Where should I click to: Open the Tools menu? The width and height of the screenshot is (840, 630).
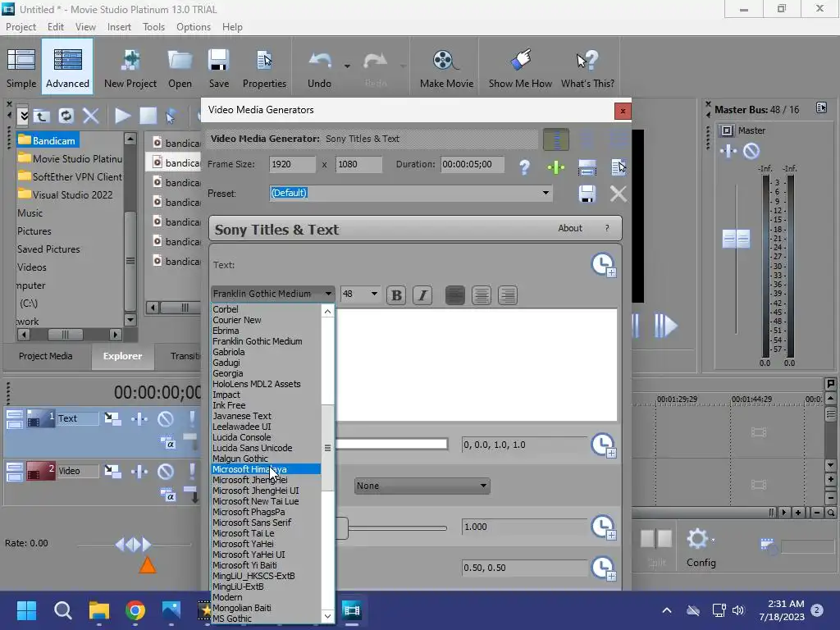pyautogui.click(x=153, y=27)
